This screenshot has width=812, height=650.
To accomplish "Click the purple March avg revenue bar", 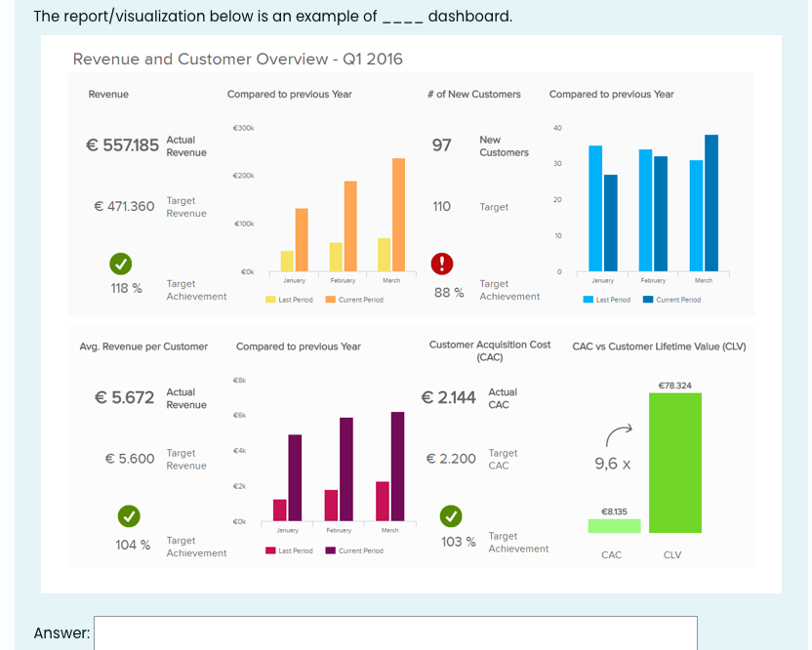I will point(398,467).
